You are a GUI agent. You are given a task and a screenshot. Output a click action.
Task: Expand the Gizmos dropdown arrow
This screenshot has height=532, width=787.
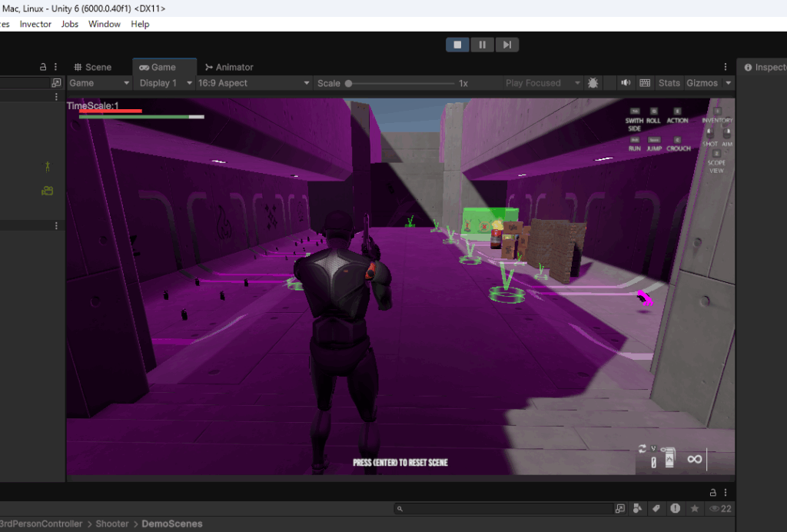tap(728, 83)
